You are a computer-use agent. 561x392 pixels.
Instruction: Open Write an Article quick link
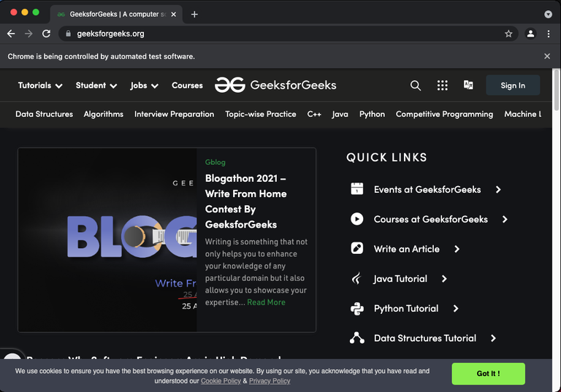[x=406, y=249]
